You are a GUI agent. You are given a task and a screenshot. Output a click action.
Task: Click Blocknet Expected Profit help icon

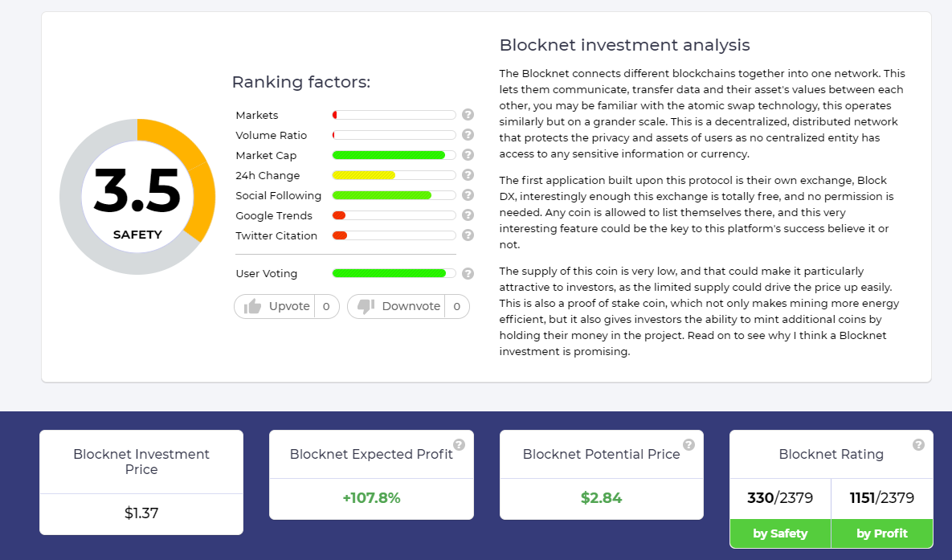point(459,444)
